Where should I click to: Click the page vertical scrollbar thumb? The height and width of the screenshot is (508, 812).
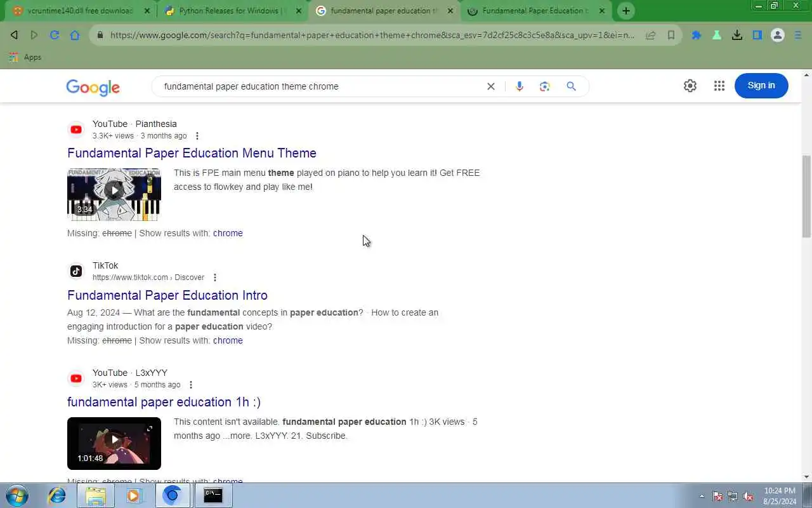click(x=806, y=196)
